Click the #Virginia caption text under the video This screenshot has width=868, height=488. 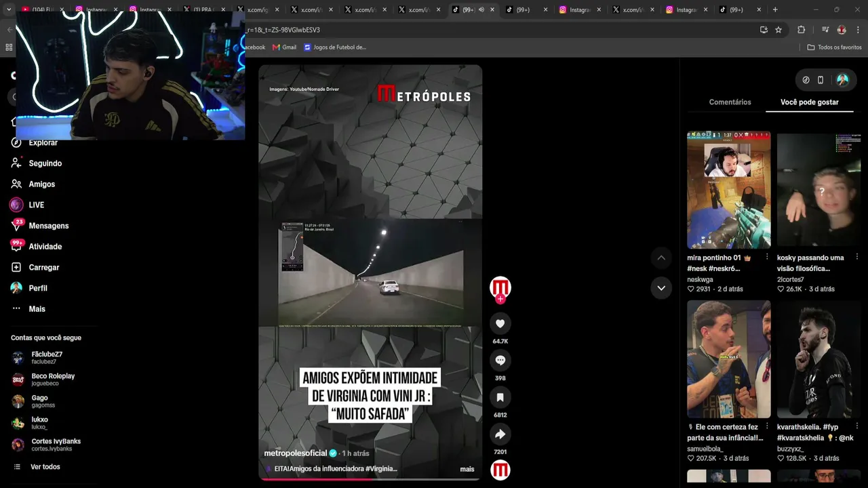coord(381,469)
